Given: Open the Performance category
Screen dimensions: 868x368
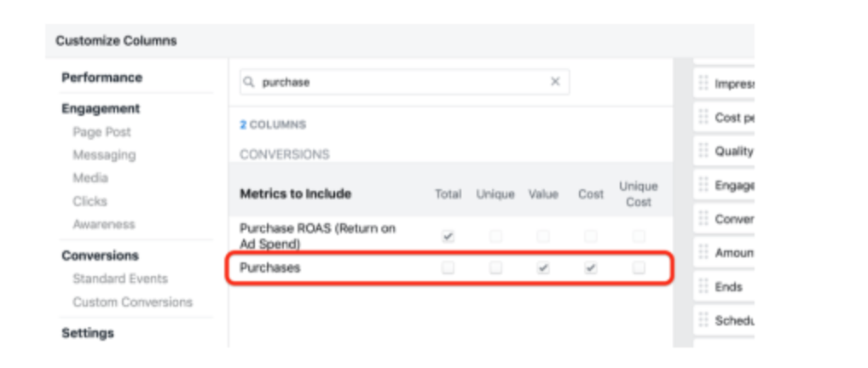Looking at the screenshot, I should coord(101,78).
